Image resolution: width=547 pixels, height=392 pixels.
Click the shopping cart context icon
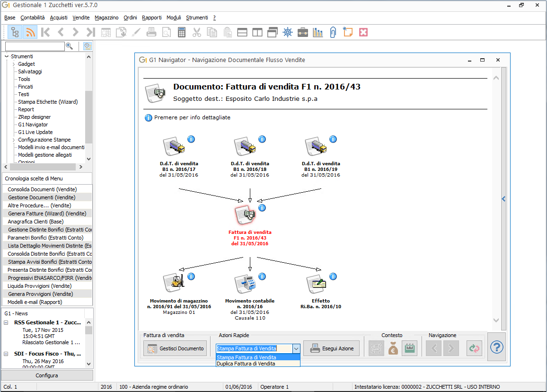tap(376, 348)
